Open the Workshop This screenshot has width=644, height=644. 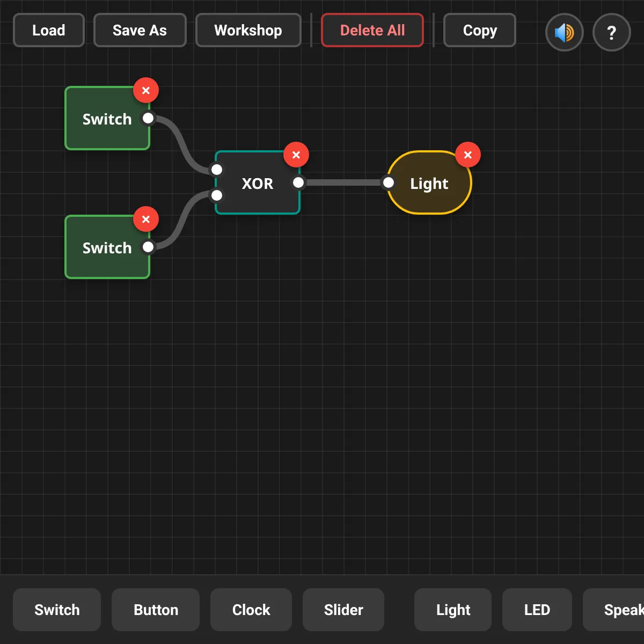248,30
